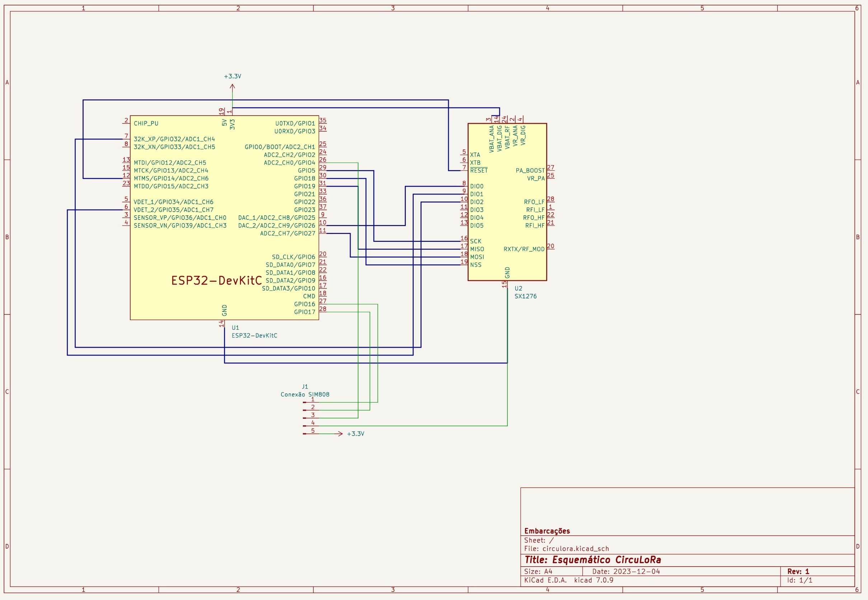The height and width of the screenshot is (600, 868).
Task: Click the SD_DATA0/GPIO7 pin label
Action: click(x=290, y=265)
